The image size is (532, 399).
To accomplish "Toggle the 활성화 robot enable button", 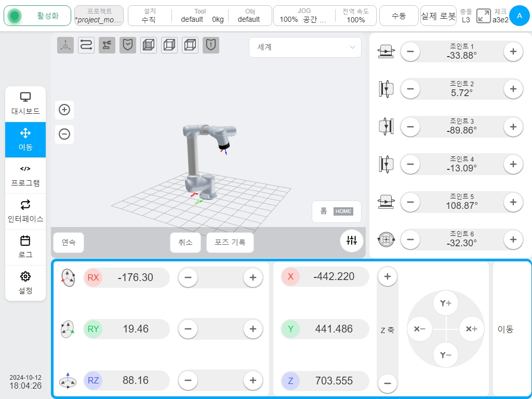I will pyautogui.click(x=37, y=16).
